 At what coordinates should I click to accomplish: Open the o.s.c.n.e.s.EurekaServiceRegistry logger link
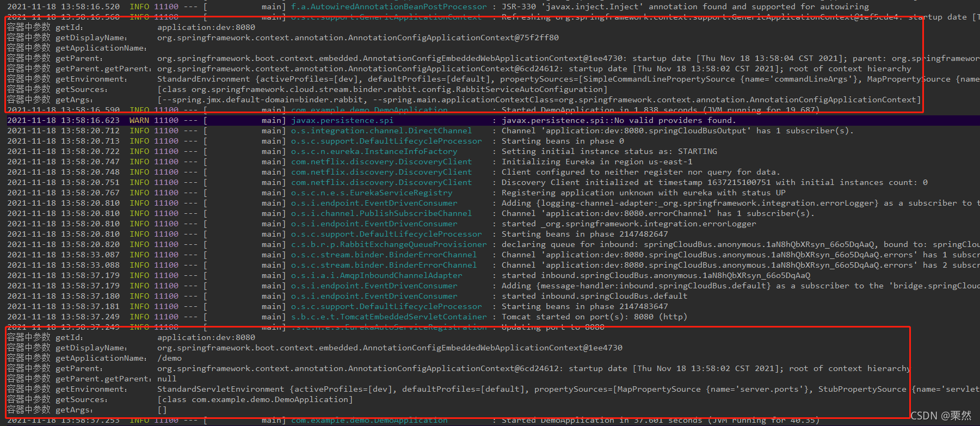pyautogui.click(x=372, y=193)
